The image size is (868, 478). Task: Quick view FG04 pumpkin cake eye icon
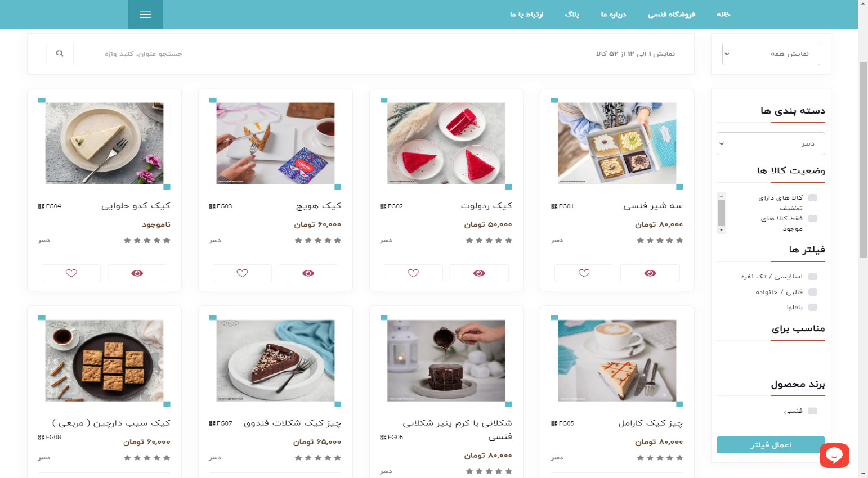137,273
